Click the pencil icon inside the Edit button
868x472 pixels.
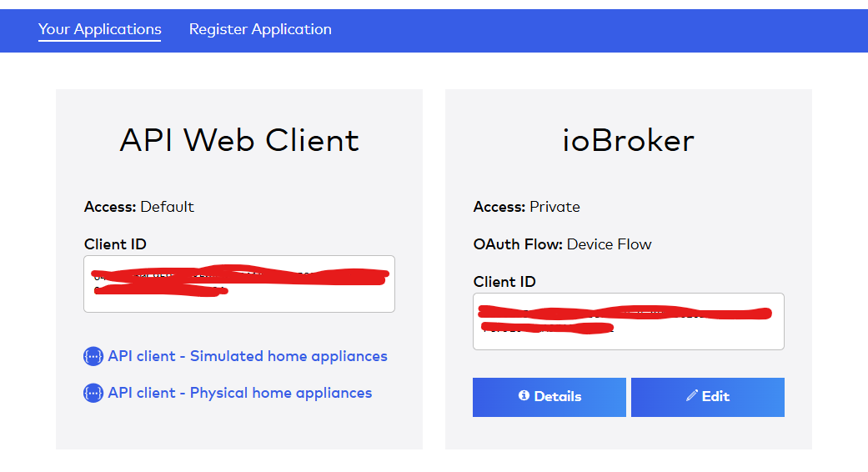pos(692,395)
